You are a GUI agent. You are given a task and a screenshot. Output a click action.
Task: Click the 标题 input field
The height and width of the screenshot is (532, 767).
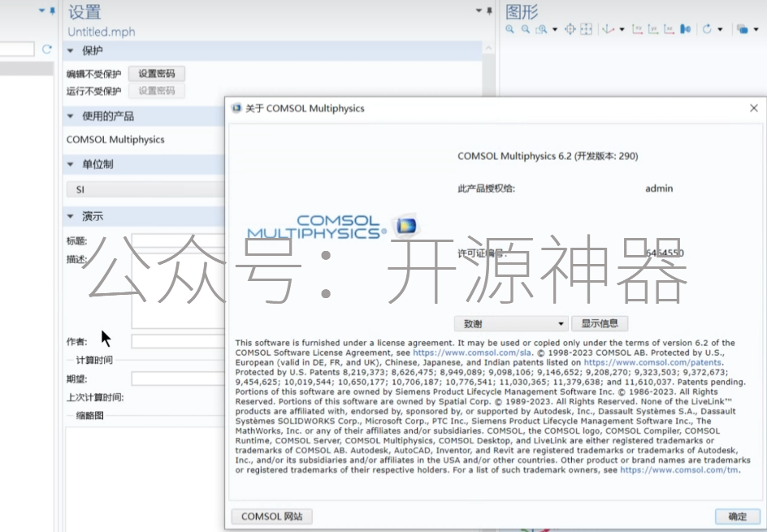pos(178,240)
